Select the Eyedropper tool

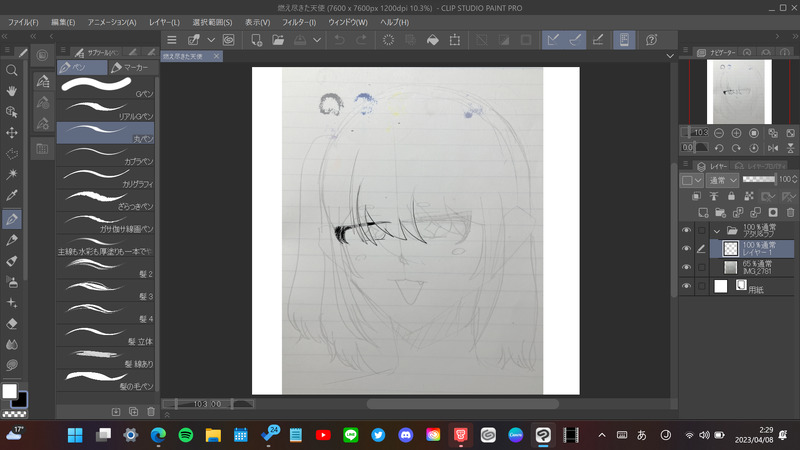point(11,195)
